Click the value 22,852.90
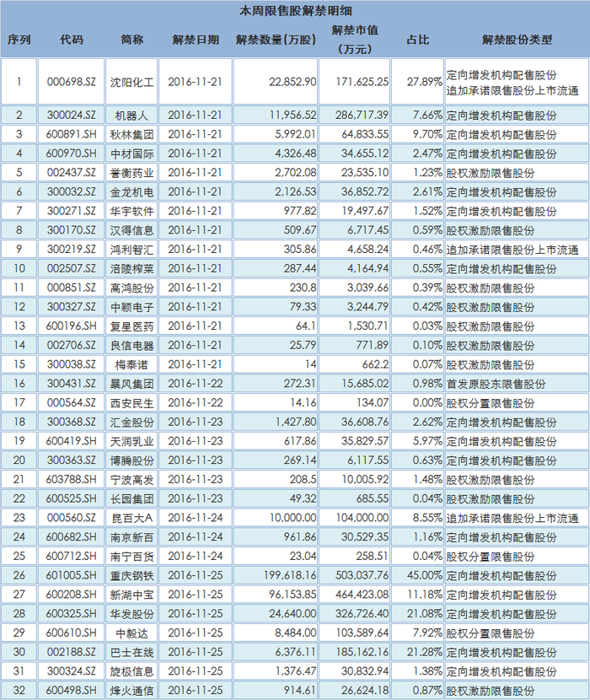 (292, 82)
